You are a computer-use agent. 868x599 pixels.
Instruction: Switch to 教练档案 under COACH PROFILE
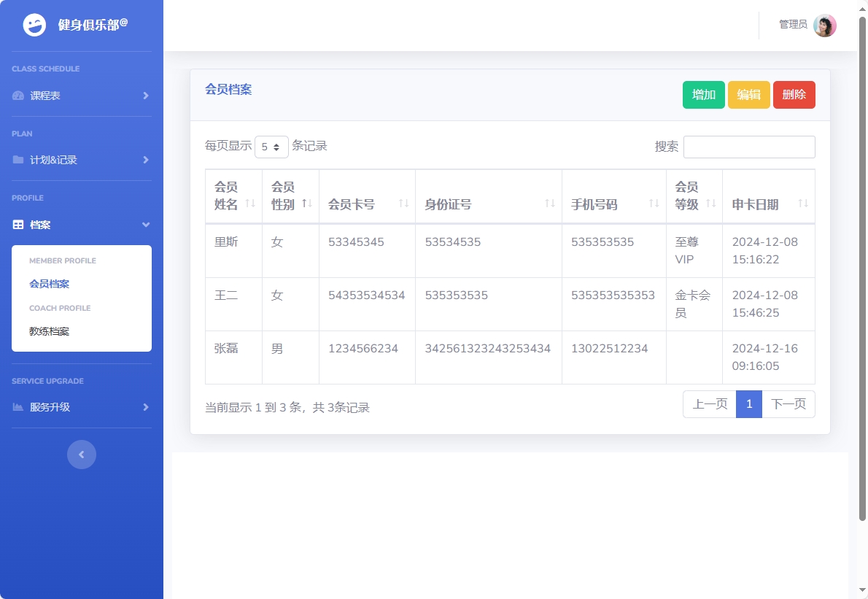pos(47,331)
